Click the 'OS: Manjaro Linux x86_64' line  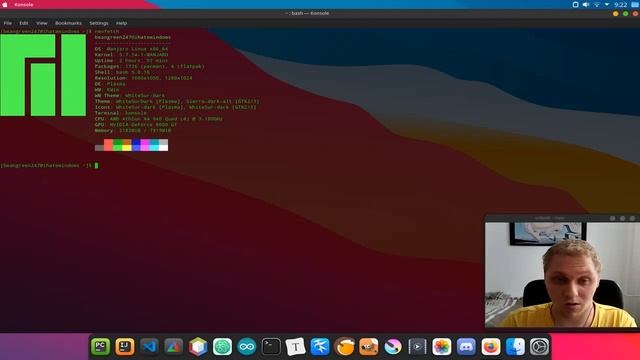tap(131, 49)
